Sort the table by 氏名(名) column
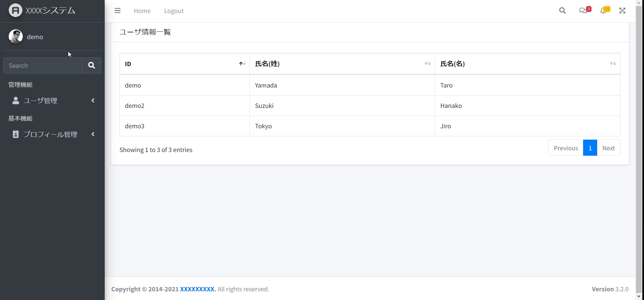The height and width of the screenshot is (300, 644). click(x=527, y=64)
